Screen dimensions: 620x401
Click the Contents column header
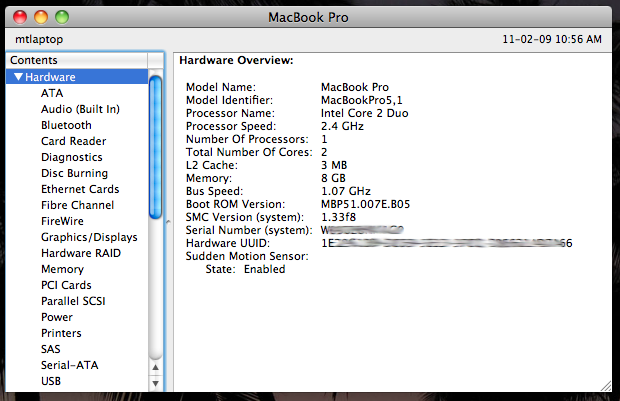[77, 60]
